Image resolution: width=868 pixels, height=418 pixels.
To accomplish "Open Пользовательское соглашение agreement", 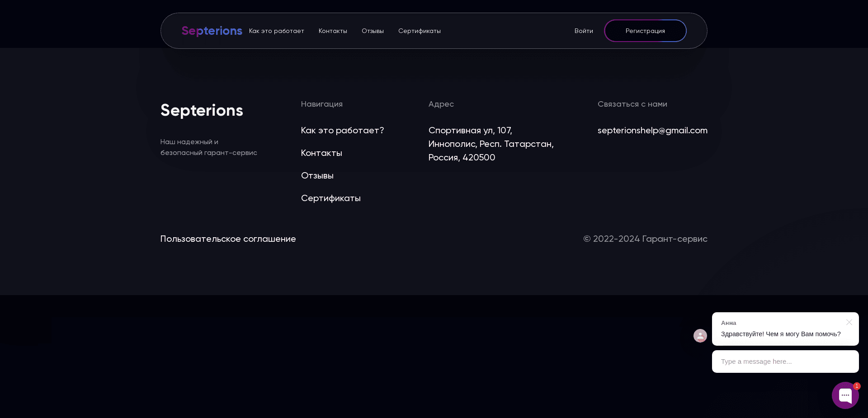I will (x=228, y=239).
